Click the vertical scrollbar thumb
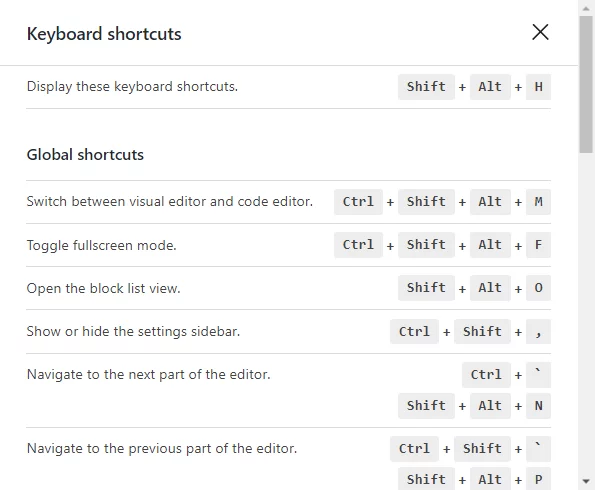The height and width of the screenshot is (490, 595). (586, 84)
